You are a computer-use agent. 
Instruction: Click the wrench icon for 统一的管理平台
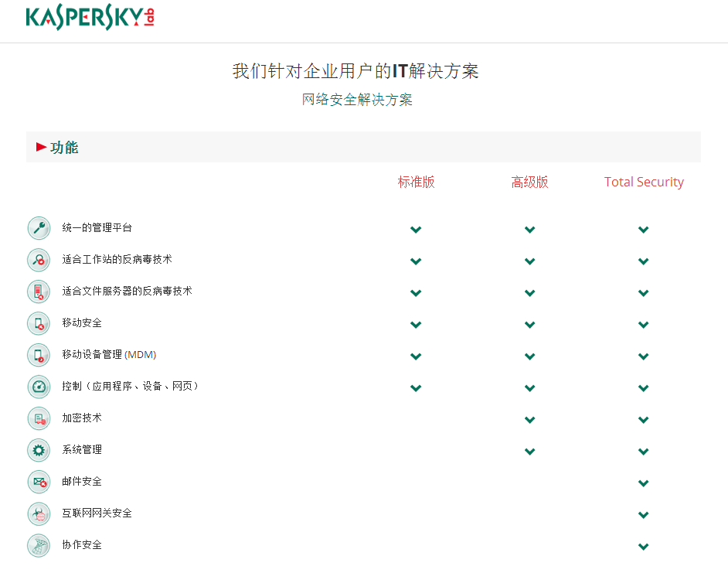tap(39, 228)
